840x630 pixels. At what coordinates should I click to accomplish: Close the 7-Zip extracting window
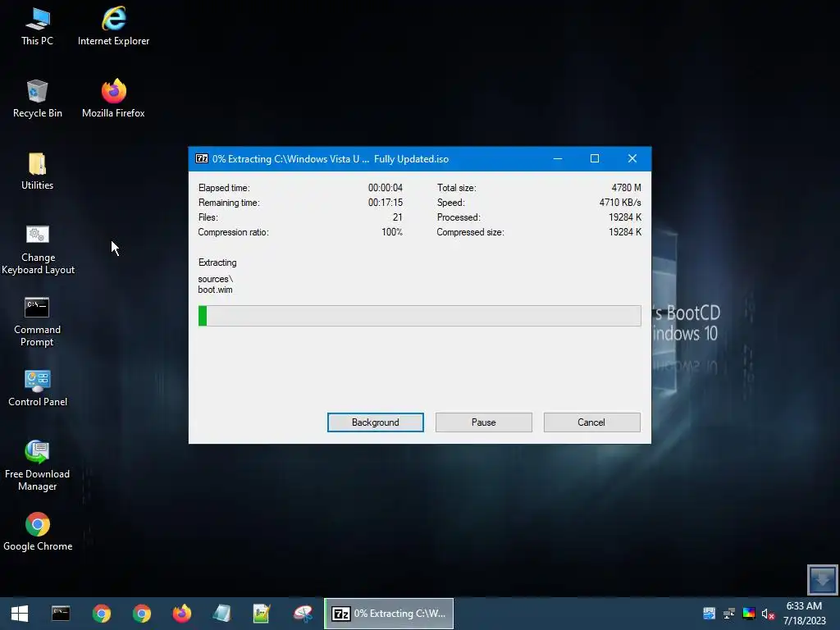click(632, 158)
